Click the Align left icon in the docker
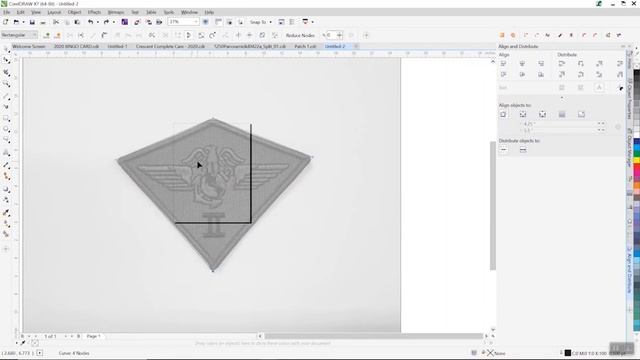Viewport: 640px width, 360px height. (x=503, y=64)
